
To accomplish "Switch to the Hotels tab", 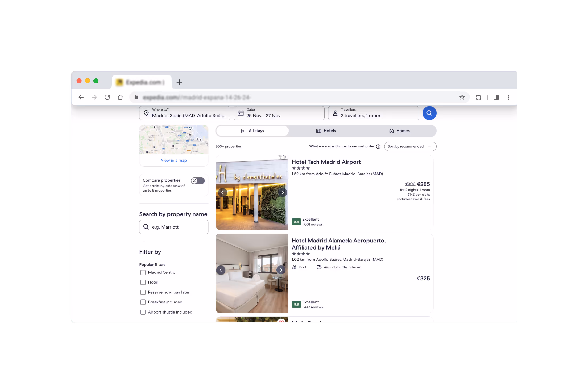I will pyautogui.click(x=325, y=130).
